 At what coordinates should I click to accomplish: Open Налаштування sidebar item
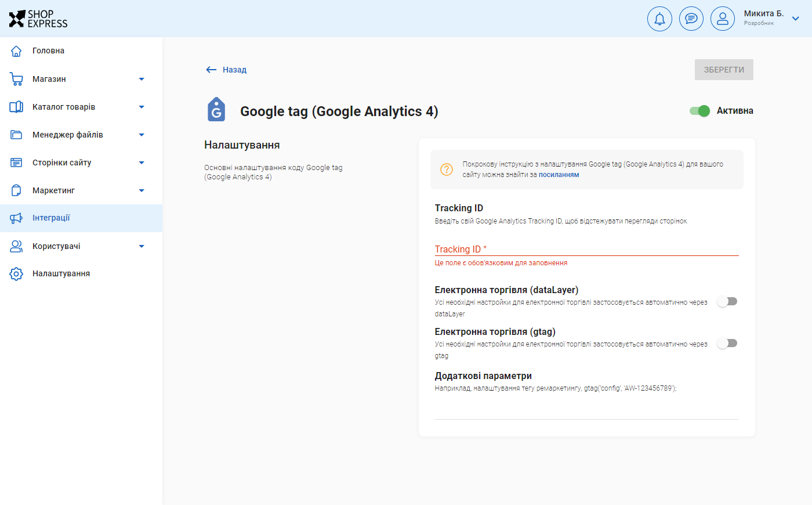tap(81, 274)
